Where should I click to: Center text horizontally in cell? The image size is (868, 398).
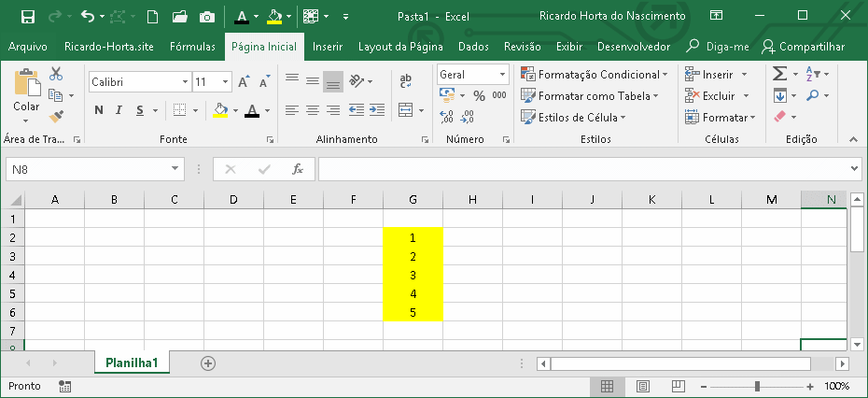(313, 110)
